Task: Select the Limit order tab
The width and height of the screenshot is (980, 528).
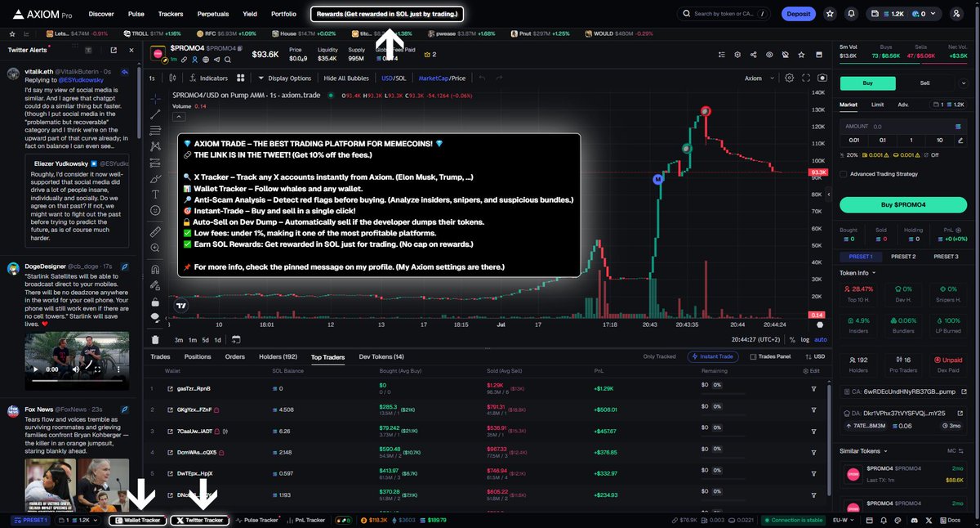Action: pos(877,105)
